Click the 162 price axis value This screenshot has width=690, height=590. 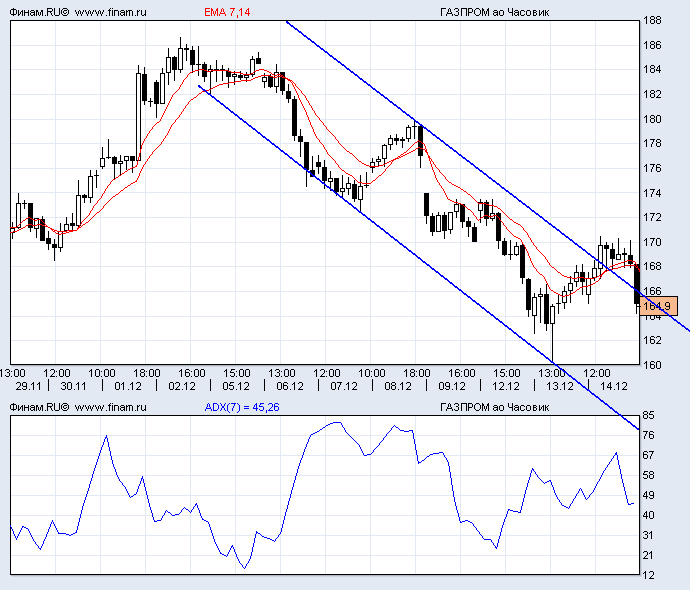tap(652, 340)
